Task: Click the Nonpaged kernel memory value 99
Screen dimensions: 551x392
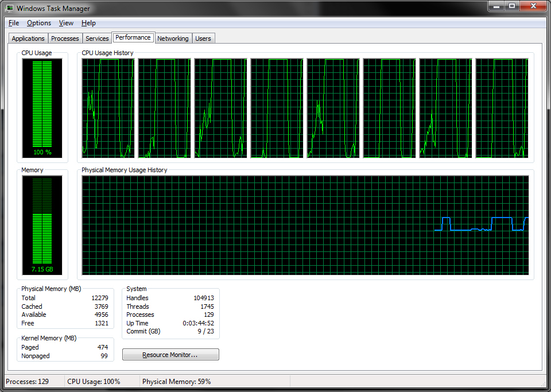Action: 104,356
